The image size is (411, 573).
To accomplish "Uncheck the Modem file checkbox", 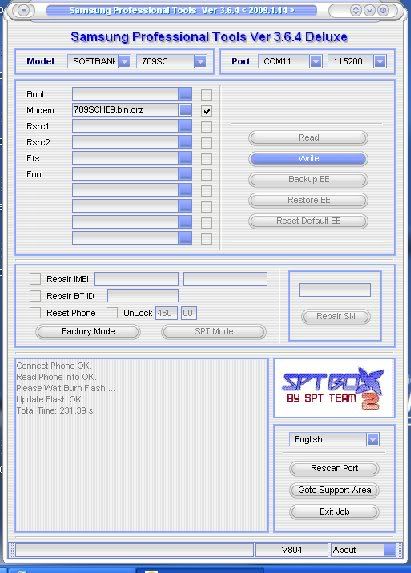I will (206, 111).
